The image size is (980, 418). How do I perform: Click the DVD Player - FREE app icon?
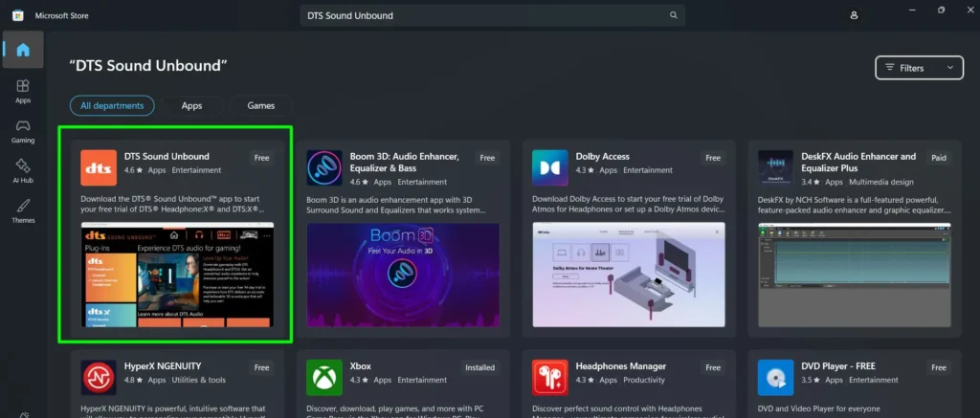(x=775, y=378)
